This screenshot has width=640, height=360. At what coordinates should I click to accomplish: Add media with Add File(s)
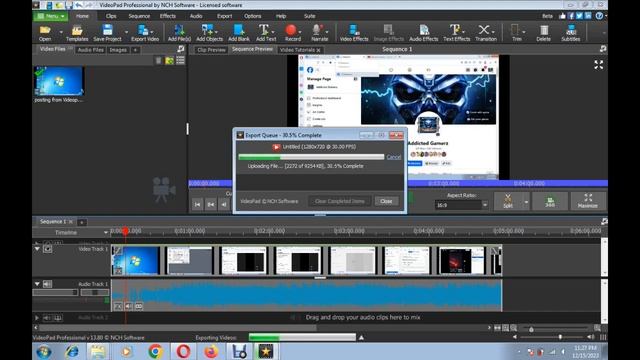coord(179,33)
